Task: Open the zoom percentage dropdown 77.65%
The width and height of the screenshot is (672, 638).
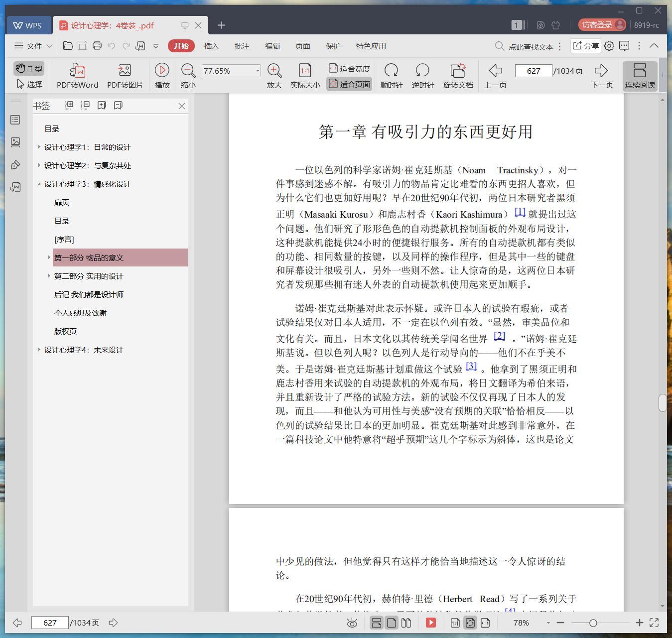Action: (258, 71)
